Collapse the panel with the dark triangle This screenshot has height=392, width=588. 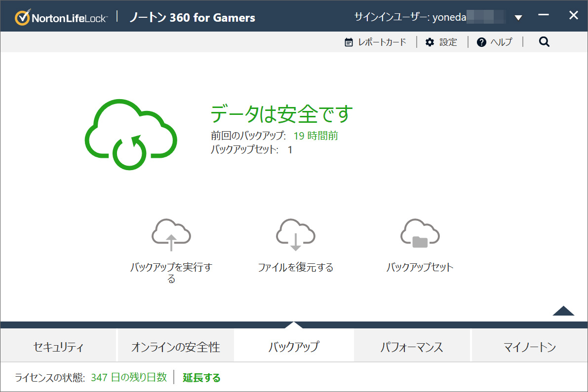(x=563, y=311)
